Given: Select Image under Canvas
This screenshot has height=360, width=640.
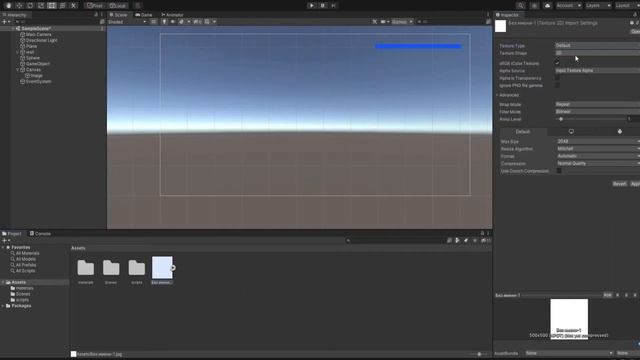Looking at the screenshot, I should tap(33, 76).
